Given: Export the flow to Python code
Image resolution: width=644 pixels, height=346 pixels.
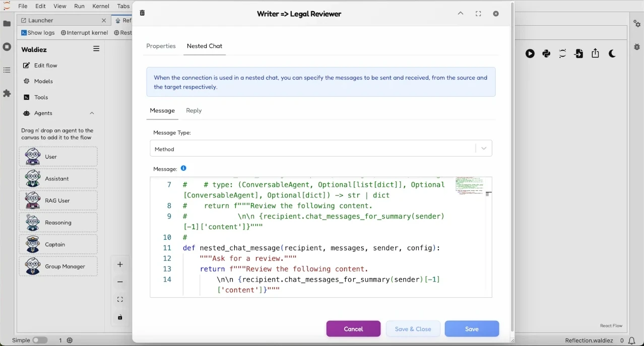Looking at the screenshot, I should click(x=546, y=53).
